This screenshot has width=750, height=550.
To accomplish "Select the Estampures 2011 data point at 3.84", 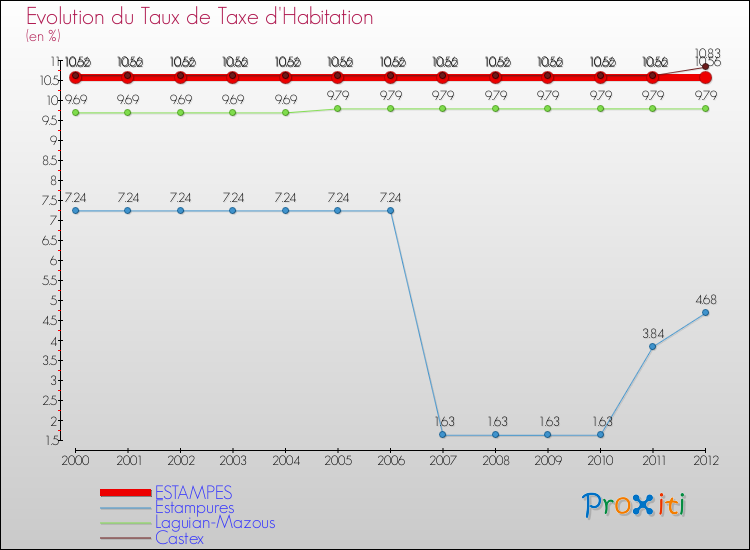I will tap(652, 346).
